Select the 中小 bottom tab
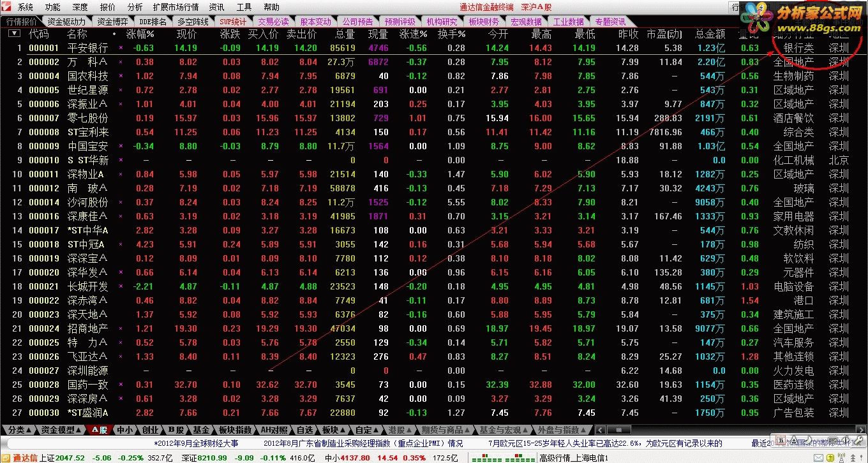This screenshot has width=868, height=463. pyautogui.click(x=125, y=430)
